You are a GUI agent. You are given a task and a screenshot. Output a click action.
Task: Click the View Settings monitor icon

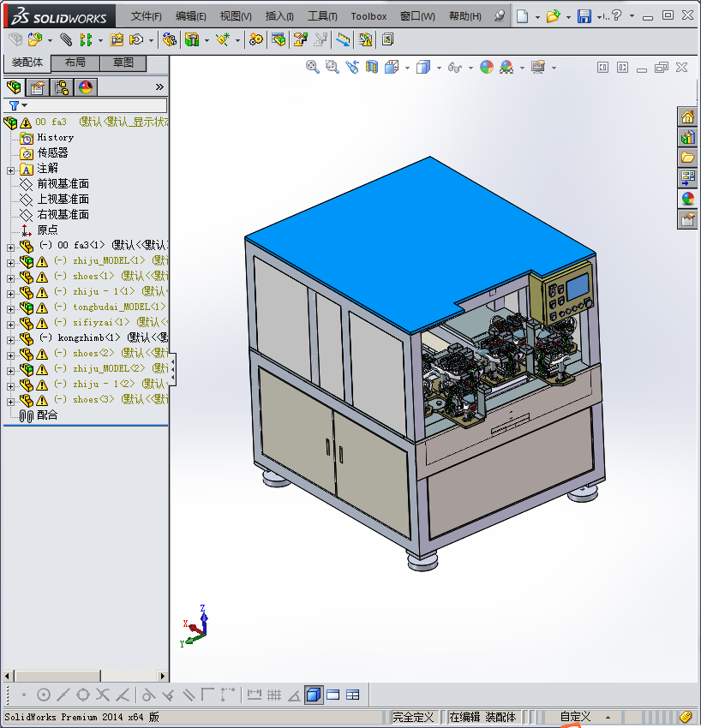[538, 68]
